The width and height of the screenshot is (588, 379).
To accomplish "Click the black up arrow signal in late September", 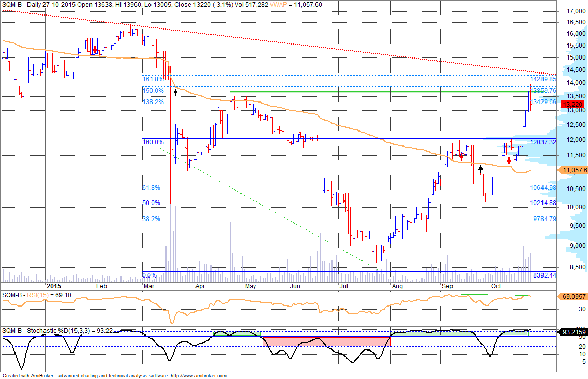I will pyautogui.click(x=481, y=169).
